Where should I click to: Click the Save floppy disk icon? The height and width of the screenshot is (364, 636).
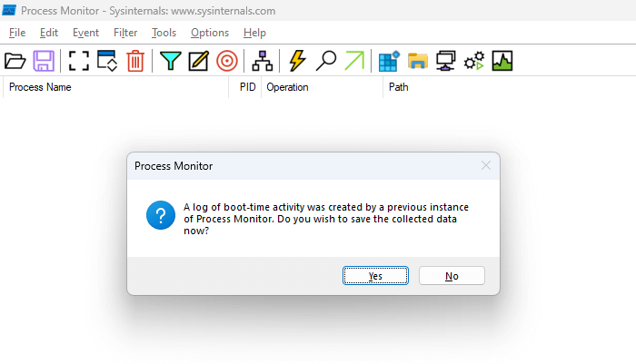click(x=44, y=61)
